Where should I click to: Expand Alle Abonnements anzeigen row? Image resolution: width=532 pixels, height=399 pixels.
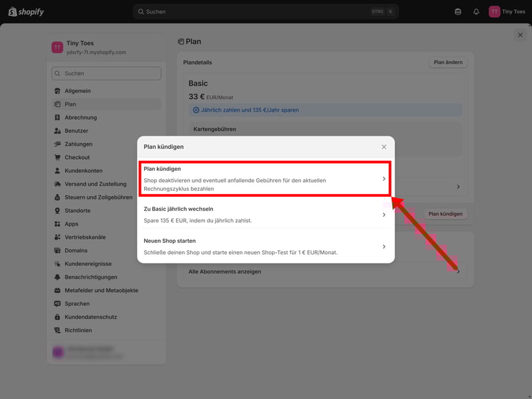pos(325,271)
